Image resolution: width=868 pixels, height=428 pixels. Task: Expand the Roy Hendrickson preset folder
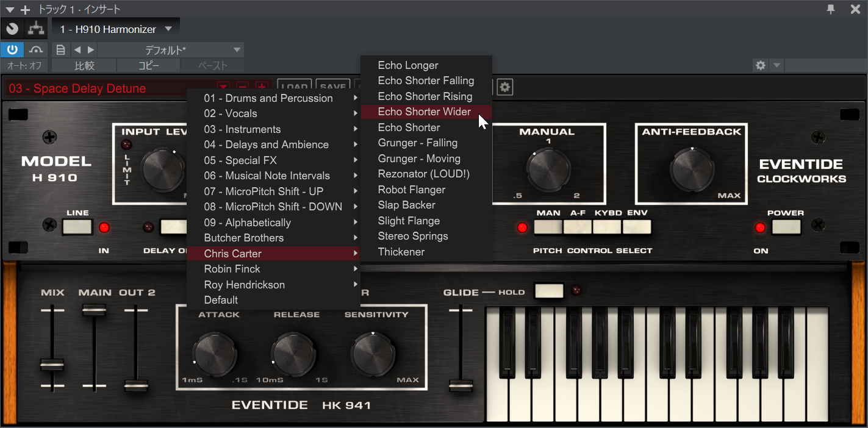coord(274,285)
